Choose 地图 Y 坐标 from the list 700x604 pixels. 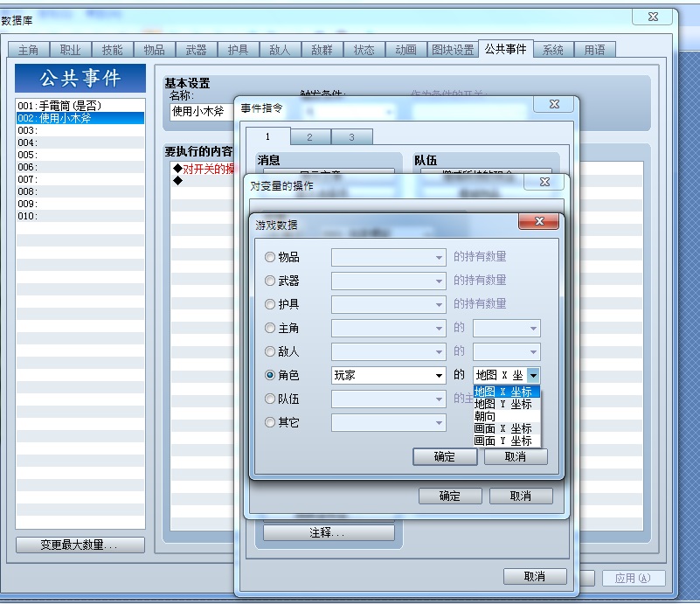tap(507, 404)
